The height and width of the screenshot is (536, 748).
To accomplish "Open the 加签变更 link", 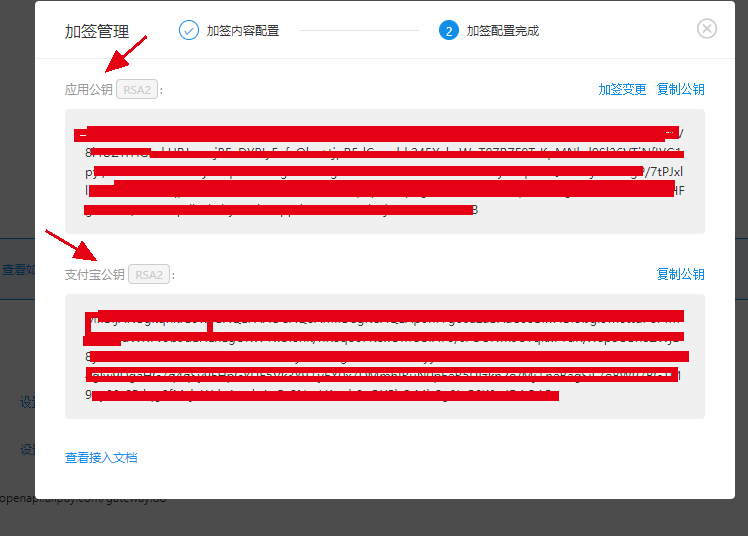I will click(x=622, y=90).
